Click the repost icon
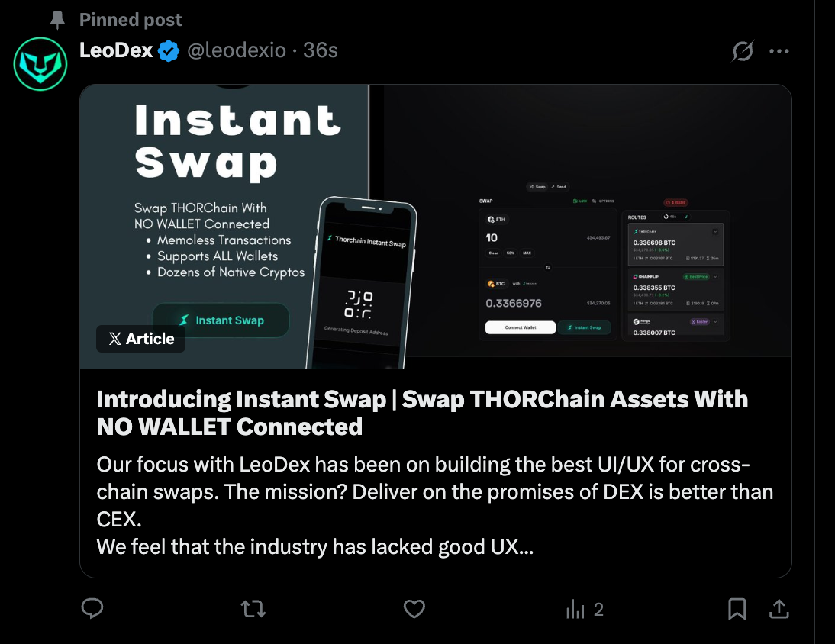The height and width of the screenshot is (644, 835). (x=252, y=608)
